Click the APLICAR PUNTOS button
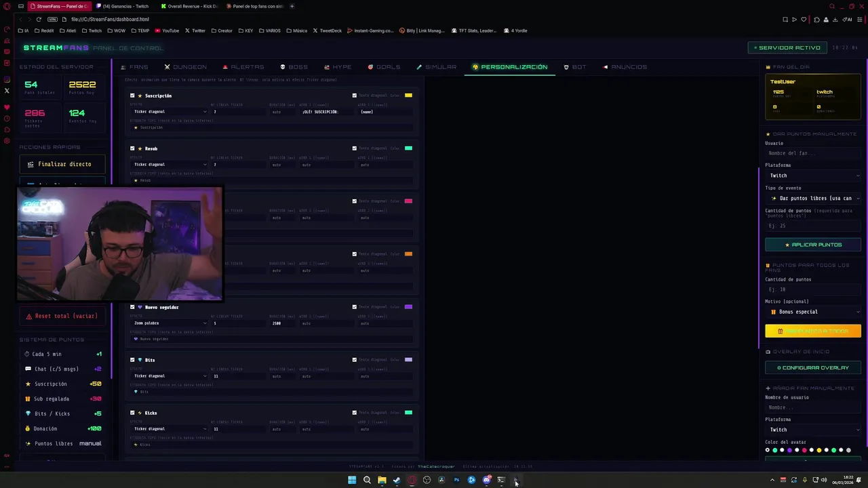868x488 pixels. [813, 245]
